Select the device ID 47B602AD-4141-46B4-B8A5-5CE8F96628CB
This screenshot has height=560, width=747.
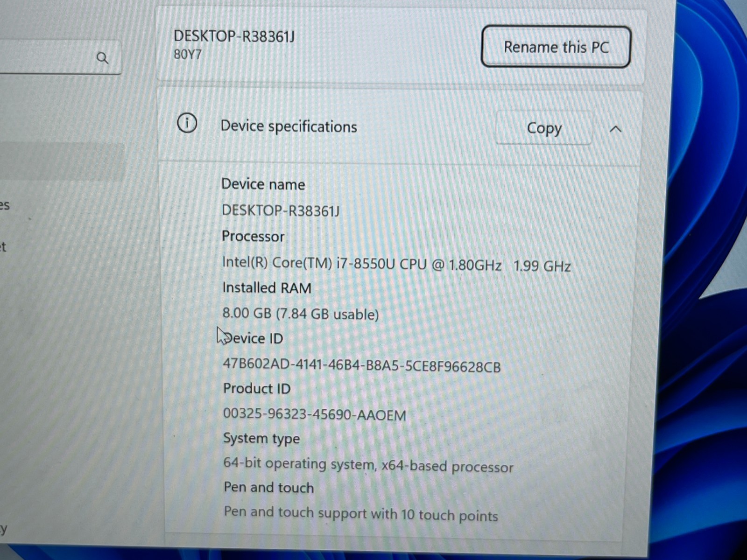(x=362, y=365)
